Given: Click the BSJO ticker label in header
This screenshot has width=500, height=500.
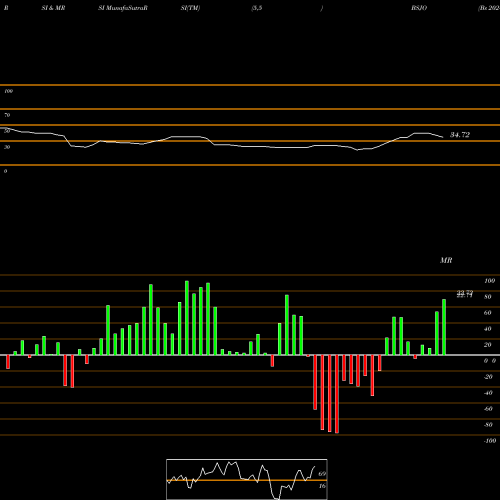Looking at the screenshot, I should [x=419, y=8].
